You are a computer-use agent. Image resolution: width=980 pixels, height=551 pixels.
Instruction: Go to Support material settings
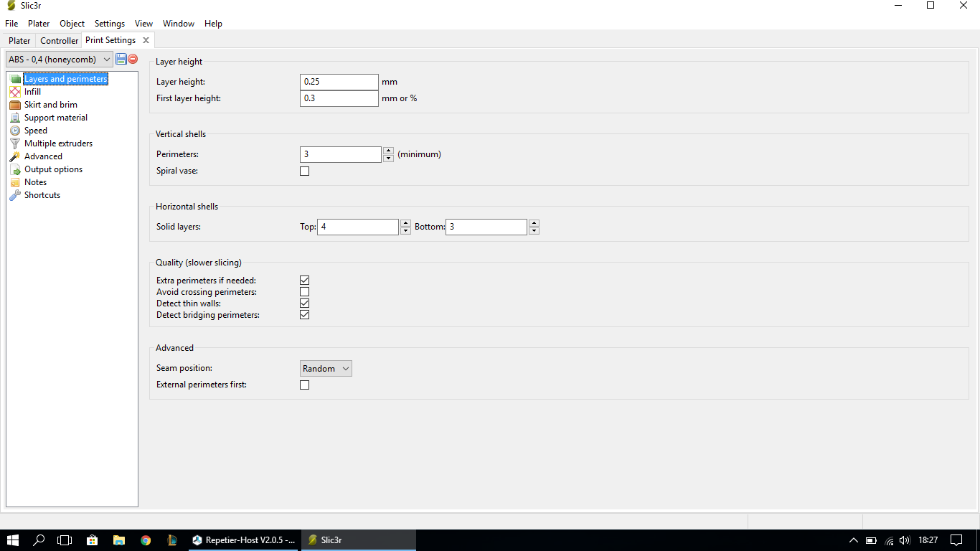(55, 118)
